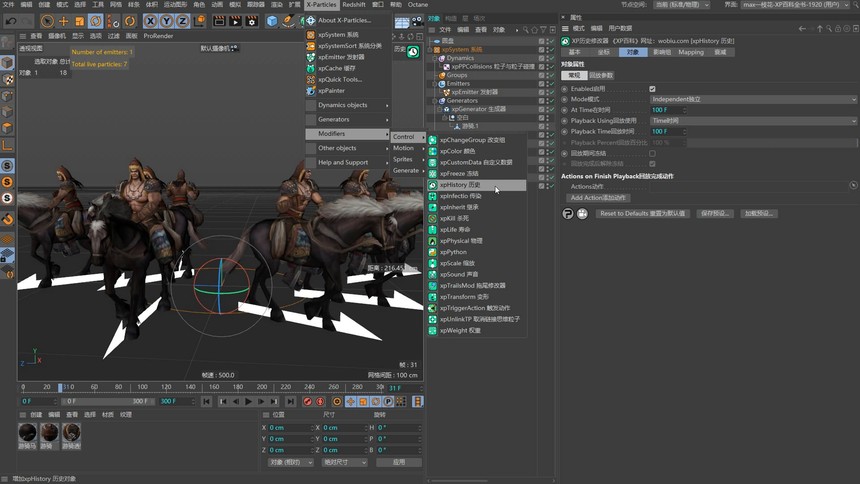Screen dimensions: 860x484
Task: Click the round P preset icon
Action: [x=568, y=213]
